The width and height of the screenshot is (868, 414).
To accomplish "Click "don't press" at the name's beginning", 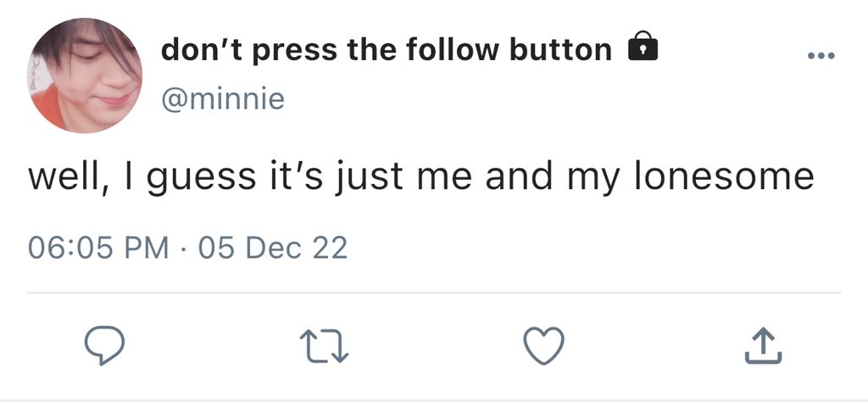I will click(249, 51).
